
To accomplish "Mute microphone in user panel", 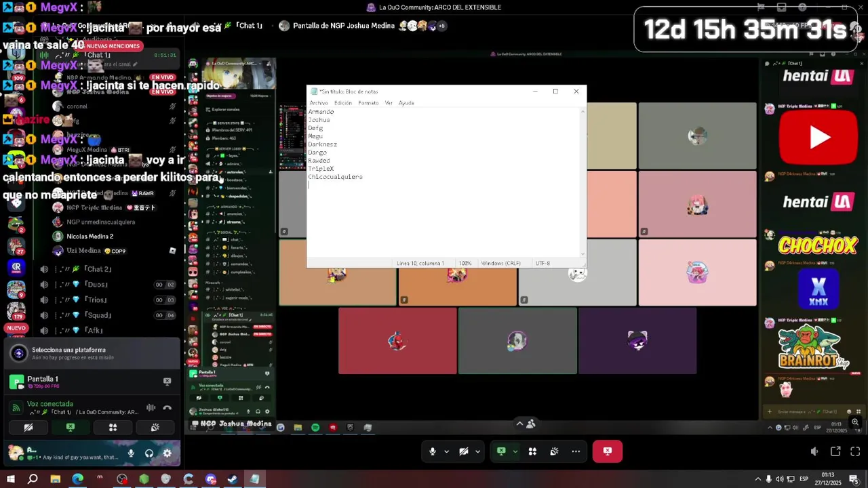I will coord(131,453).
